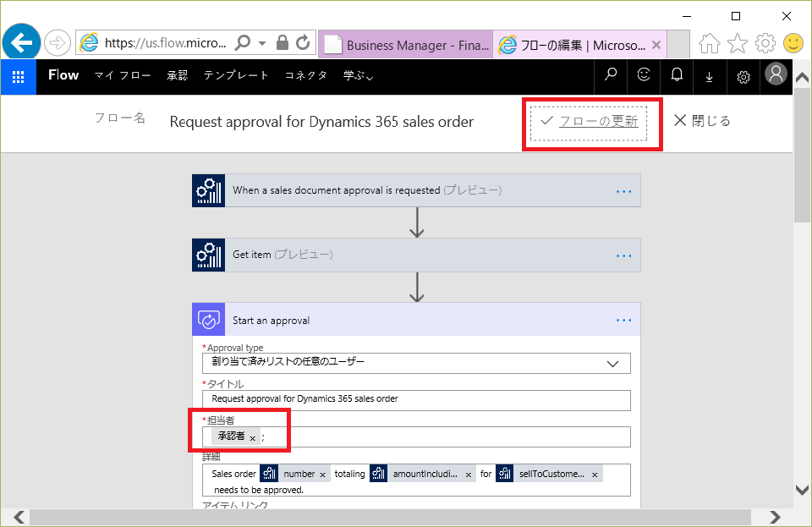Open the Approval type dropdown

tap(416, 363)
